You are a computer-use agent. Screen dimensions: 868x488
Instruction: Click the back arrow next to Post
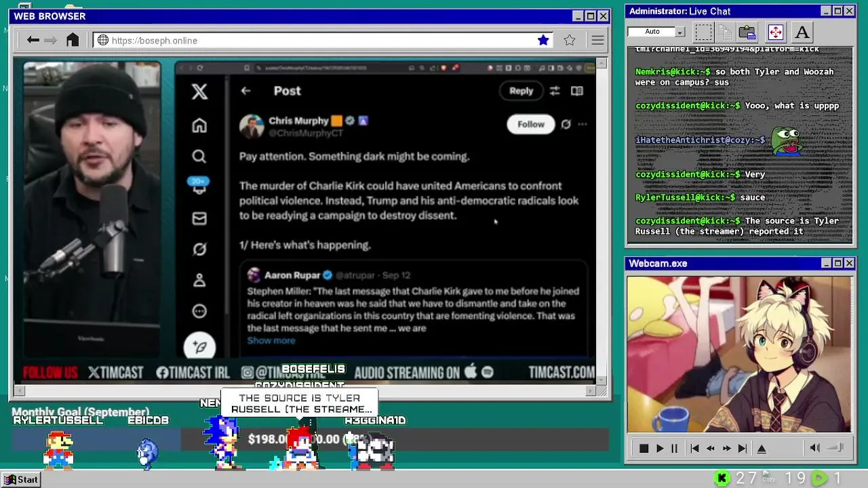point(246,91)
